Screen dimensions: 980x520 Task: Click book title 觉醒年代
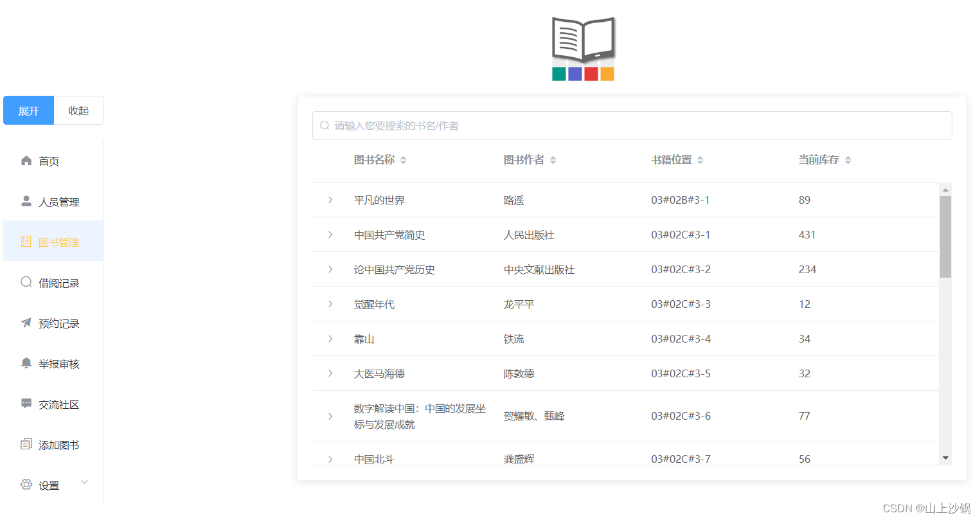[374, 304]
